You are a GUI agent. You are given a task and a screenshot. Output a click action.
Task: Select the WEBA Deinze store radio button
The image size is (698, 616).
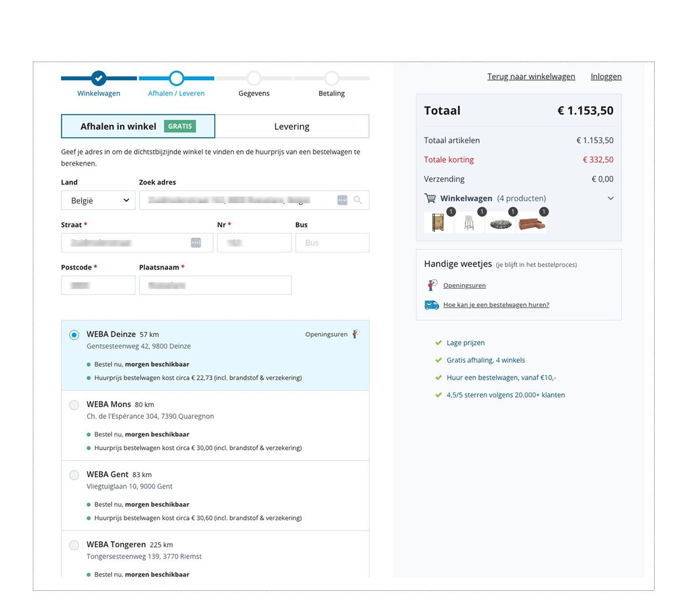pos(74,335)
